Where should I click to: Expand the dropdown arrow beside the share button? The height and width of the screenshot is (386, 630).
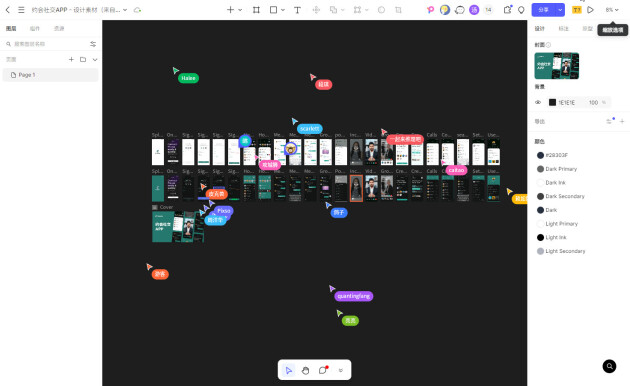(x=560, y=10)
